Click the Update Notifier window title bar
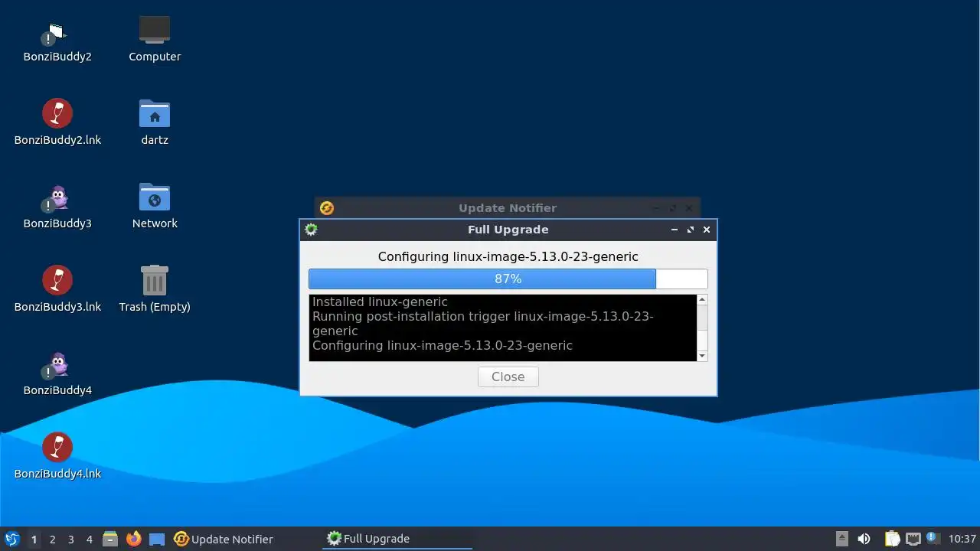The width and height of the screenshot is (980, 551). pyautogui.click(x=508, y=207)
